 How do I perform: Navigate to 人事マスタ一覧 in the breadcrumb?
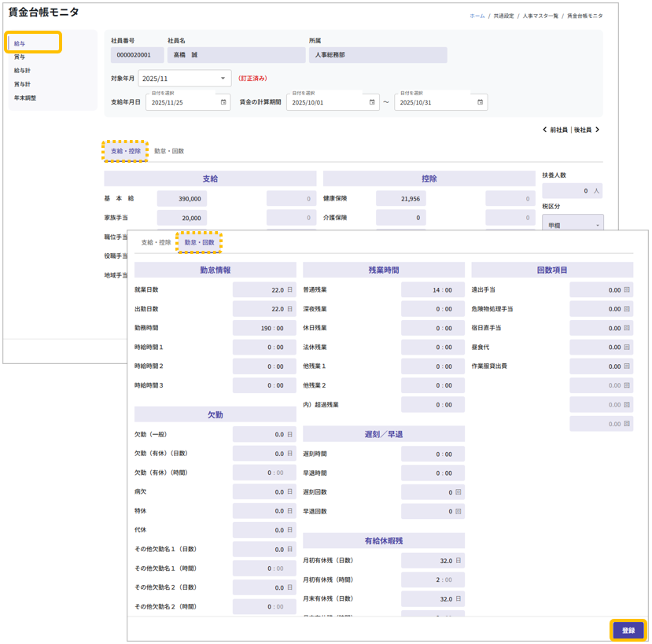[540, 16]
